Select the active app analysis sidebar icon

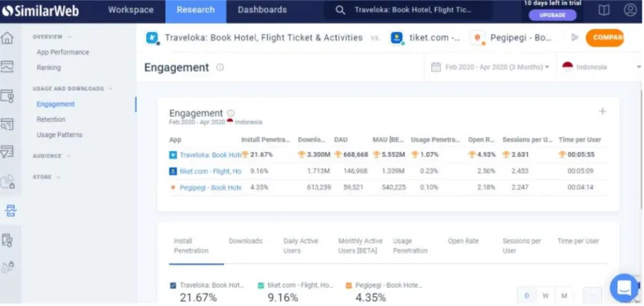[11, 210]
